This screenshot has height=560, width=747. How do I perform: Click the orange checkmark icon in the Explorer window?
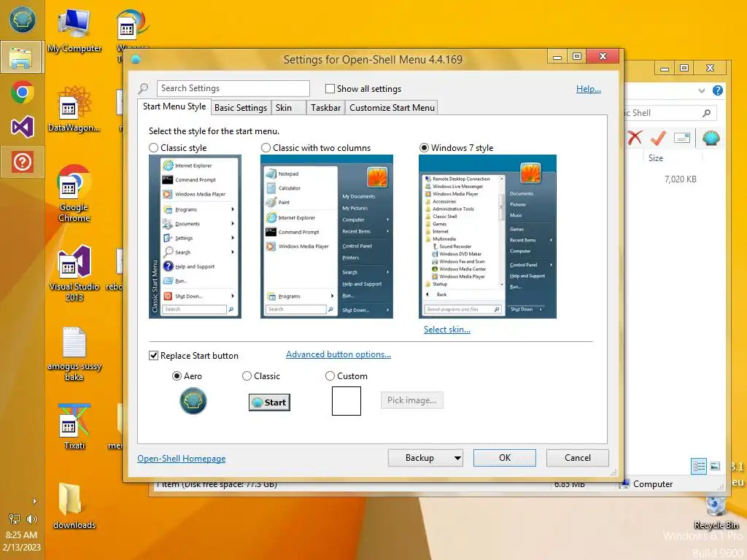coord(659,138)
